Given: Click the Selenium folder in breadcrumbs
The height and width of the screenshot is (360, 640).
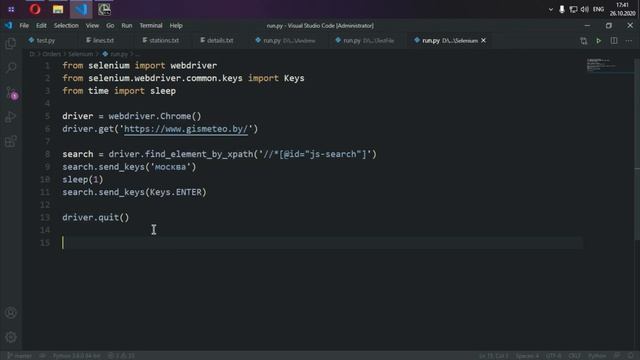Looking at the screenshot, I should (x=80, y=54).
